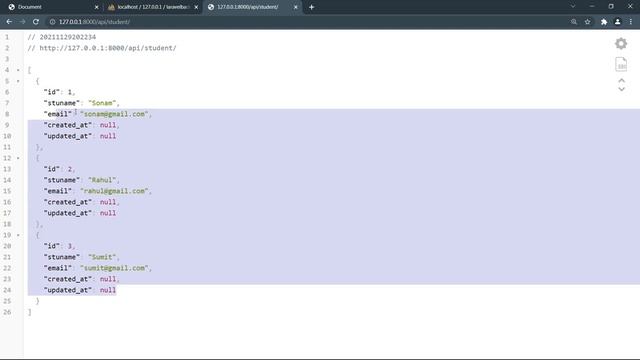
Task: Toggle the raw view document icon
Action: pos(621,64)
